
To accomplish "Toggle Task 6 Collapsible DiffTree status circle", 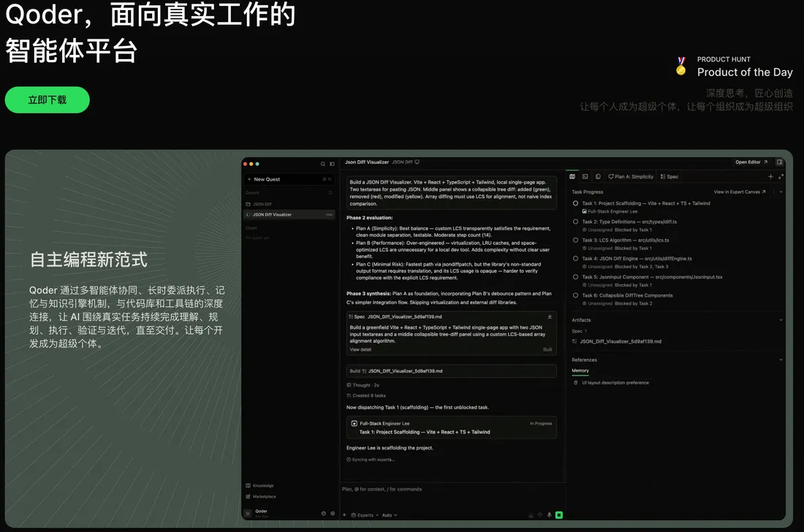I will pyautogui.click(x=575, y=295).
